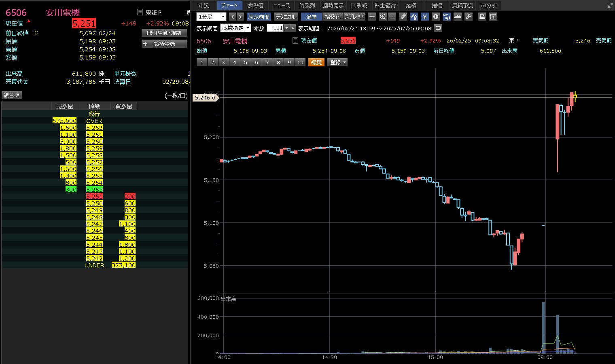Toggle the 通常 chart mode
Image resolution: width=615 pixels, height=364 pixels.
click(x=312, y=17)
